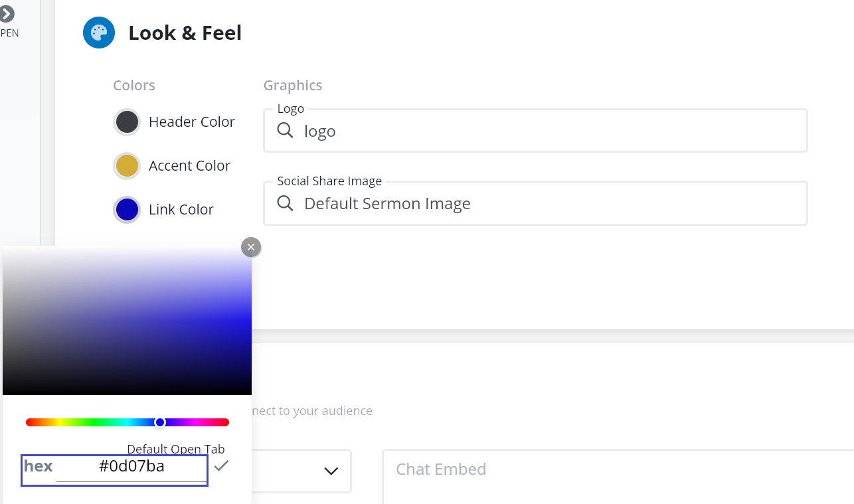Open the Accent Color swatch
854x504 pixels.
[127, 166]
